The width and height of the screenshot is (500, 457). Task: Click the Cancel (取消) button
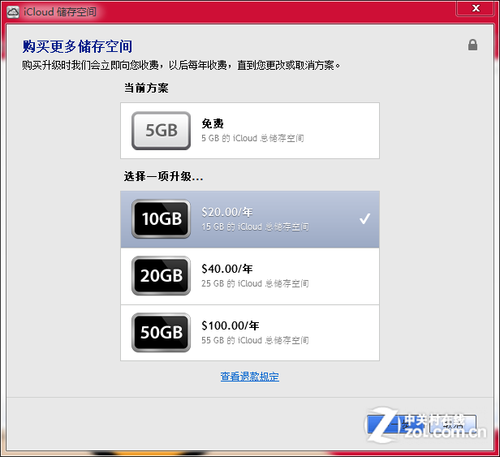452,424
